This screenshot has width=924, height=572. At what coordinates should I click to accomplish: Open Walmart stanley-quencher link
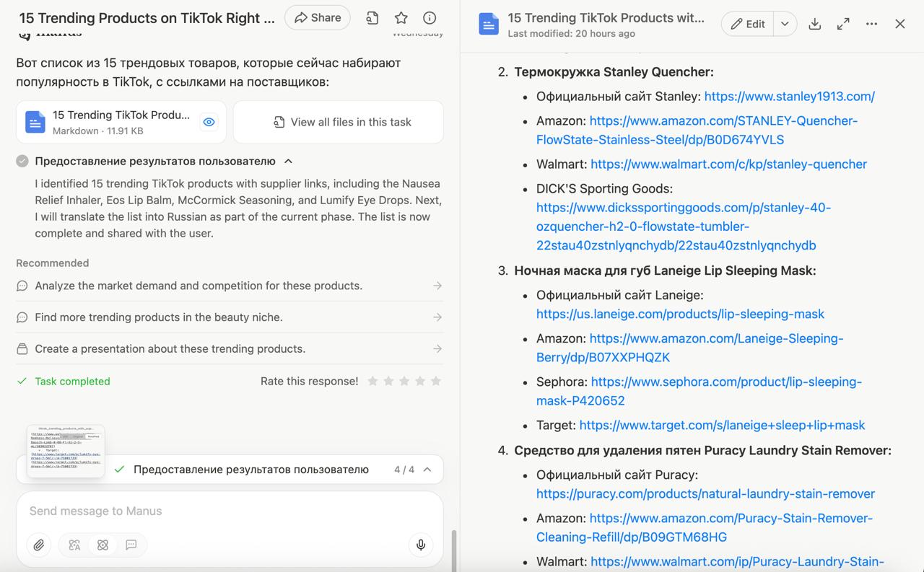729,164
